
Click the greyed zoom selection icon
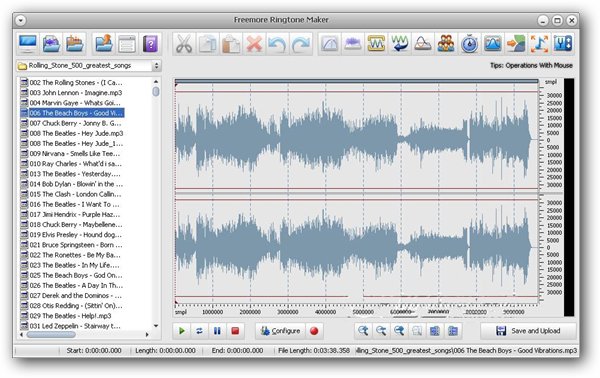[x=417, y=331]
